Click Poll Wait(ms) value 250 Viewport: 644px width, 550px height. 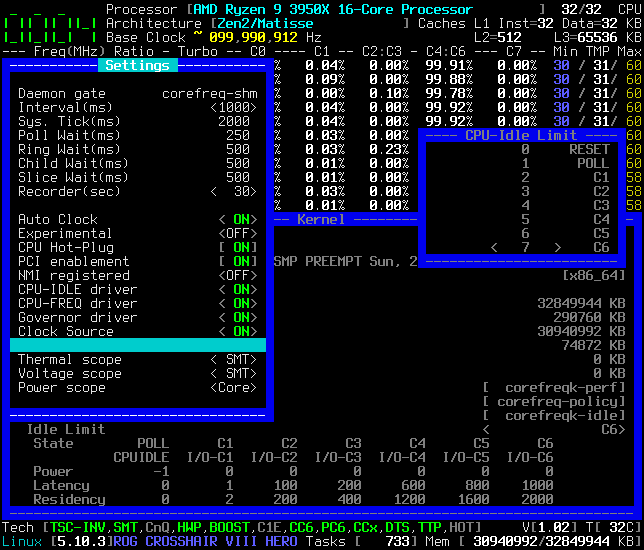click(x=238, y=136)
